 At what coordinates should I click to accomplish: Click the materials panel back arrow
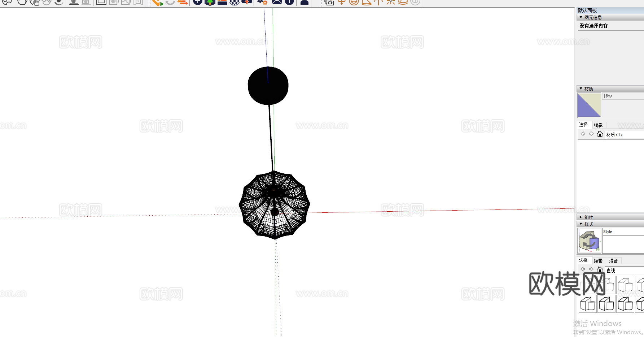point(583,134)
